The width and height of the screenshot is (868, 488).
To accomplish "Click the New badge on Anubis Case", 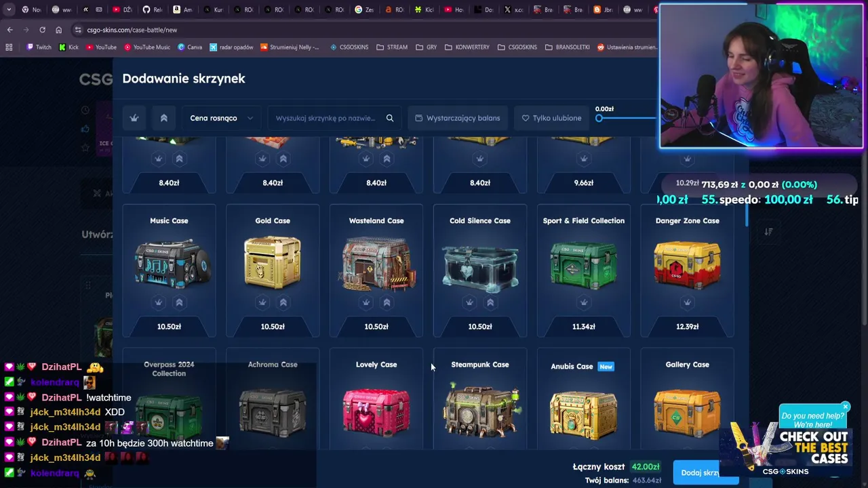I will 606,367.
